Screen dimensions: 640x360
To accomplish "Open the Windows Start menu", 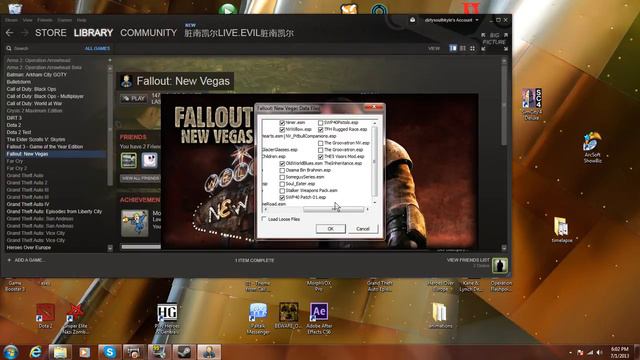I will point(11,352).
